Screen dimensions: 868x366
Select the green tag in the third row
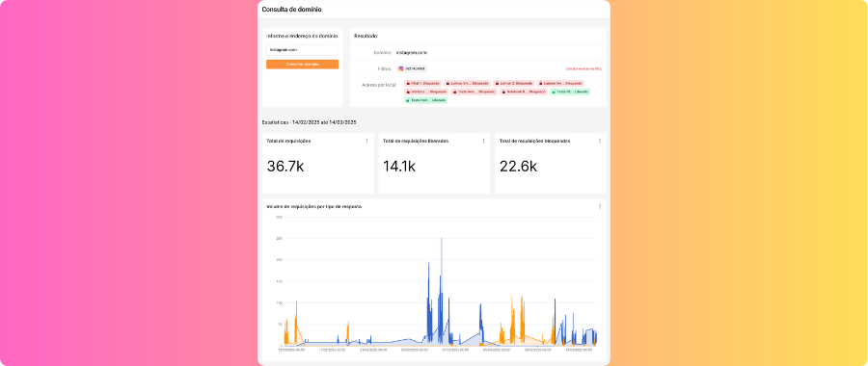point(425,100)
